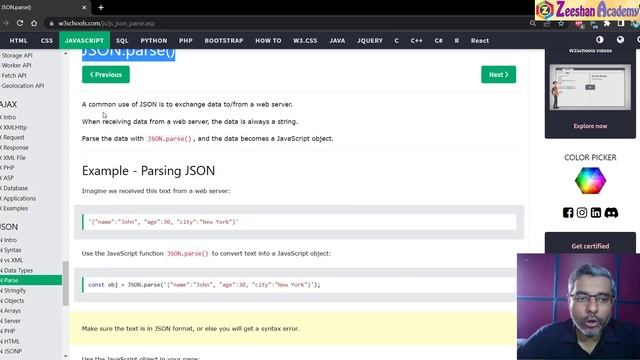Toggle dark mode with the contrast icon
The width and height of the screenshot is (640, 360).
[x=600, y=40]
